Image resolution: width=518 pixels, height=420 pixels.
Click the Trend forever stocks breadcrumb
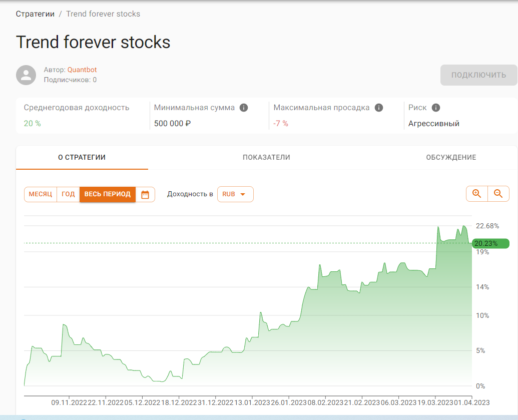[103, 14]
